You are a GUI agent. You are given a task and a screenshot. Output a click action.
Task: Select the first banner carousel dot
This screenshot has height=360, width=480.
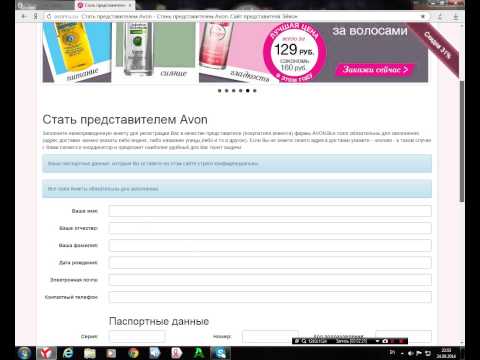[219, 91]
